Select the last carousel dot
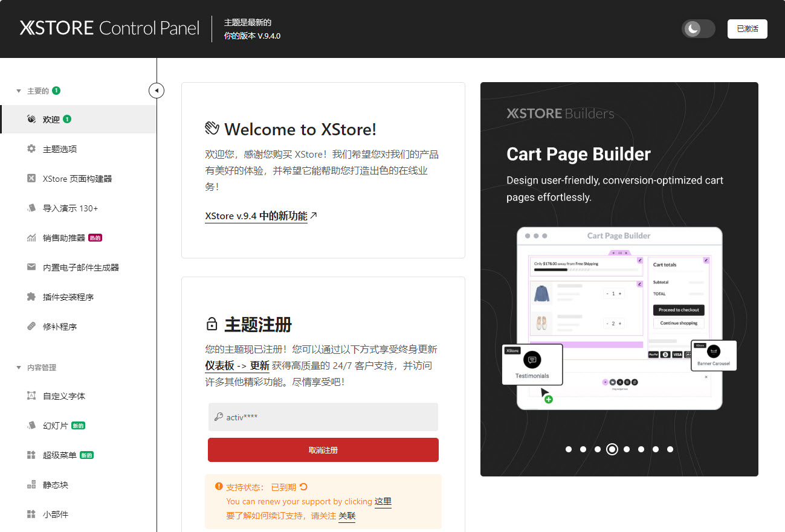This screenshot has height=532, width=785. click(x=670, y=449)
